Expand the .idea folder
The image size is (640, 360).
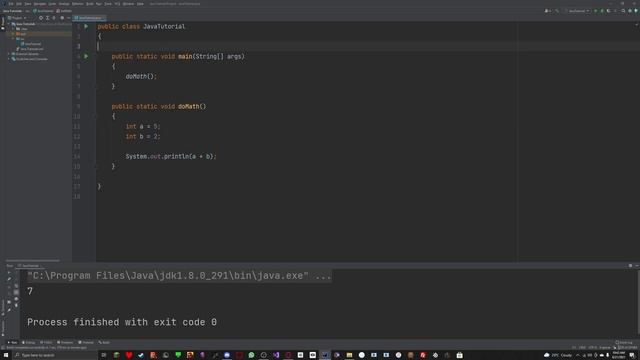click(x=14, y=29)
